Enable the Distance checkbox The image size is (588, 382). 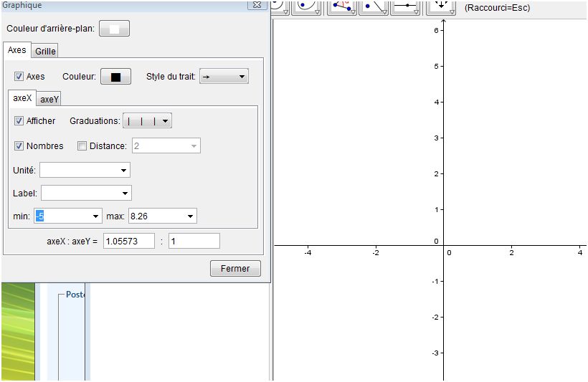pyautogui.click(x=82, y=146)
